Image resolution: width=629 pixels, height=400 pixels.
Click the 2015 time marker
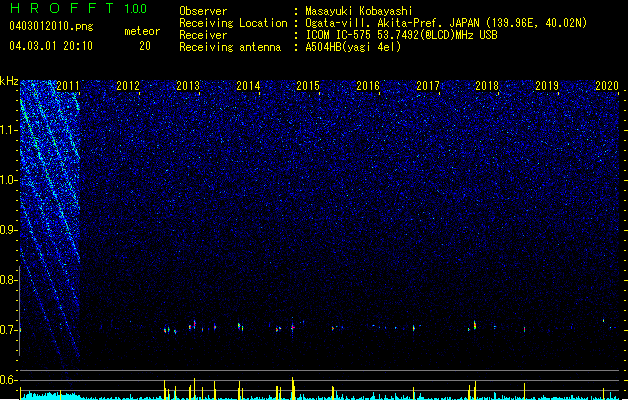click(x=308, y=86)
